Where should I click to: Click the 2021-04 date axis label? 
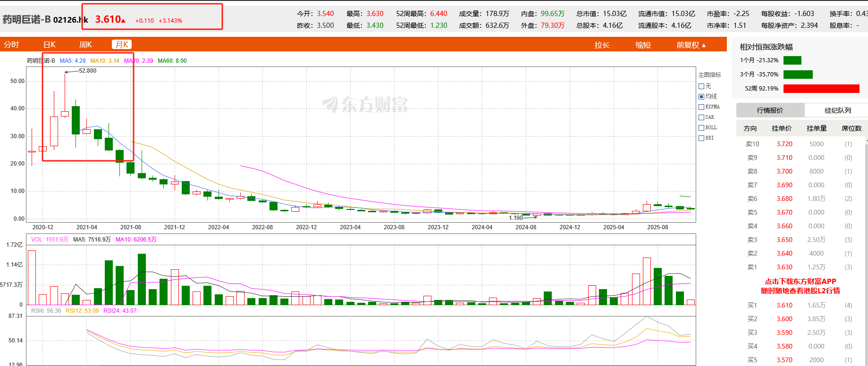(x=87, y=227)
